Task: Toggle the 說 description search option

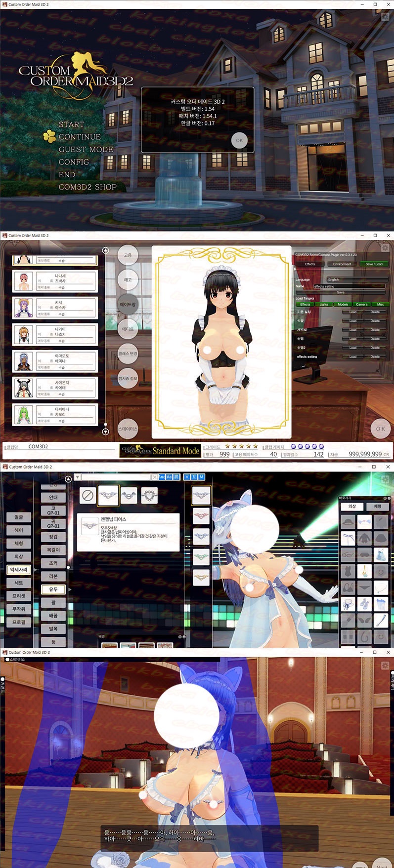Action: 175,477
